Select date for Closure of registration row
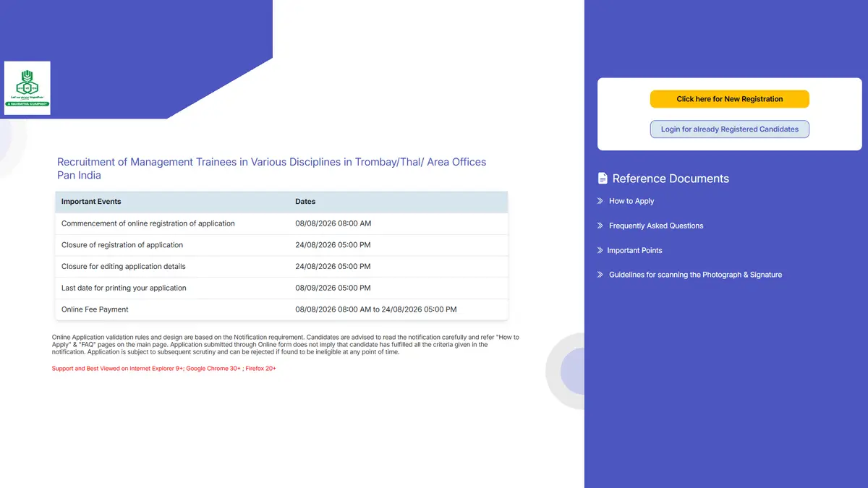This screenshot has width=868, height=488. coord(333,245)
